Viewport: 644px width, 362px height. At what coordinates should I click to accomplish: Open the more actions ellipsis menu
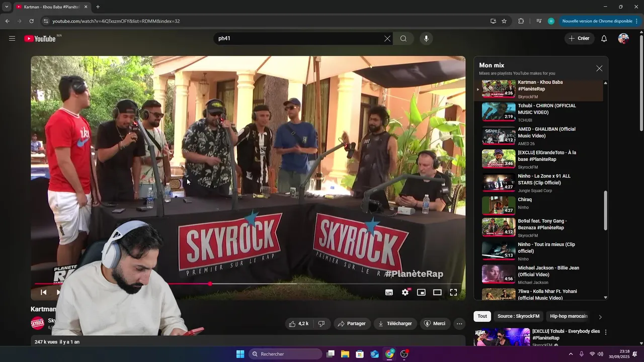[x=459, y=323]
